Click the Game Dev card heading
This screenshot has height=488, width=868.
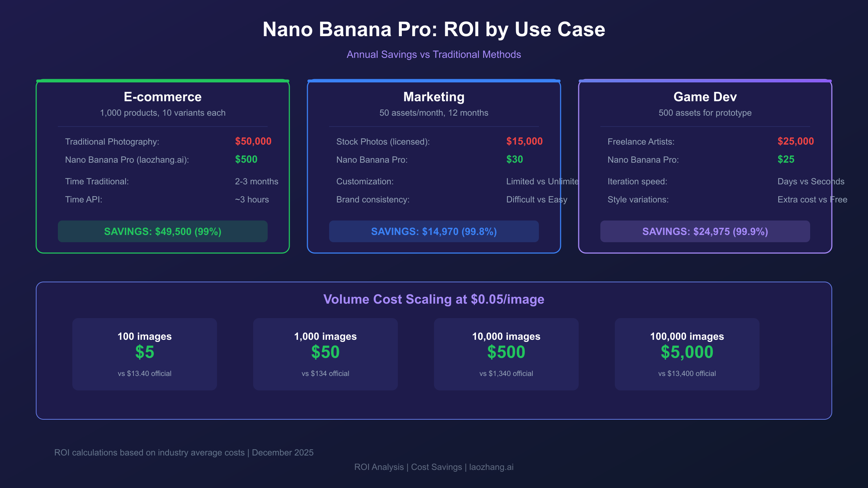(x=705, y=97)
